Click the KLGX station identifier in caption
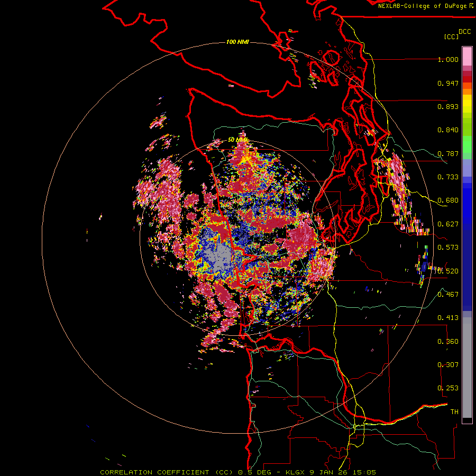Screen dimensions: 476x476 point(296,472)
